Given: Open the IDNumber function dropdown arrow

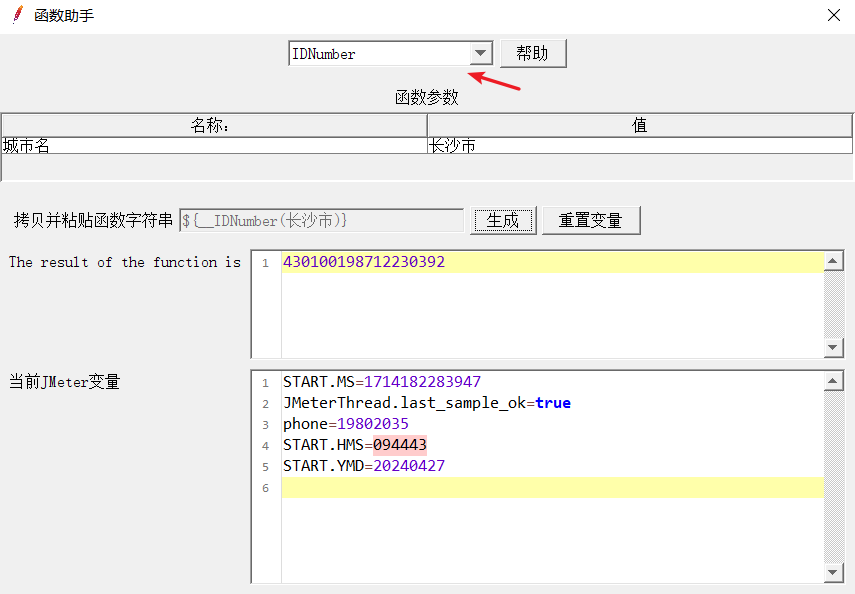Looking at the screenshot, I should 481,54.
